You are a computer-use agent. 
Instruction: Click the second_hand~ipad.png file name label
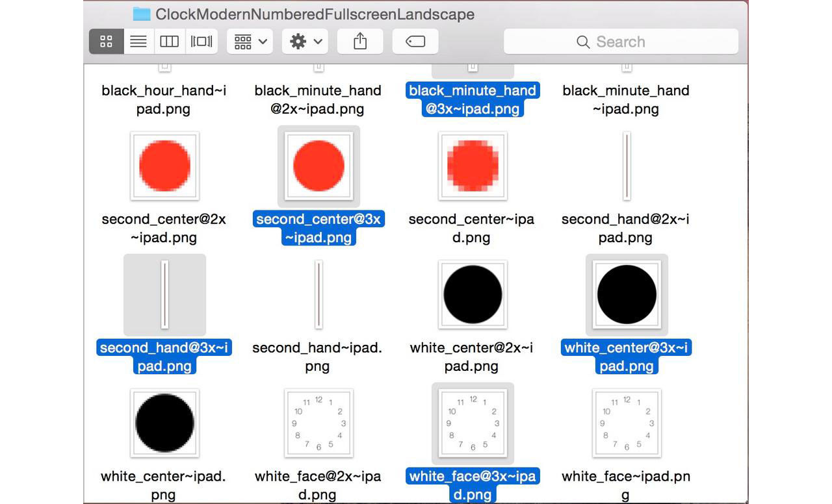click(317, 357)
